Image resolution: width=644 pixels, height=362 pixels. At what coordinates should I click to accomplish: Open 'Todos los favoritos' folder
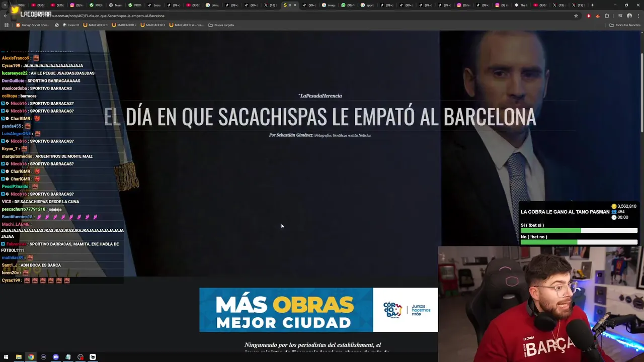coord(625,25)
